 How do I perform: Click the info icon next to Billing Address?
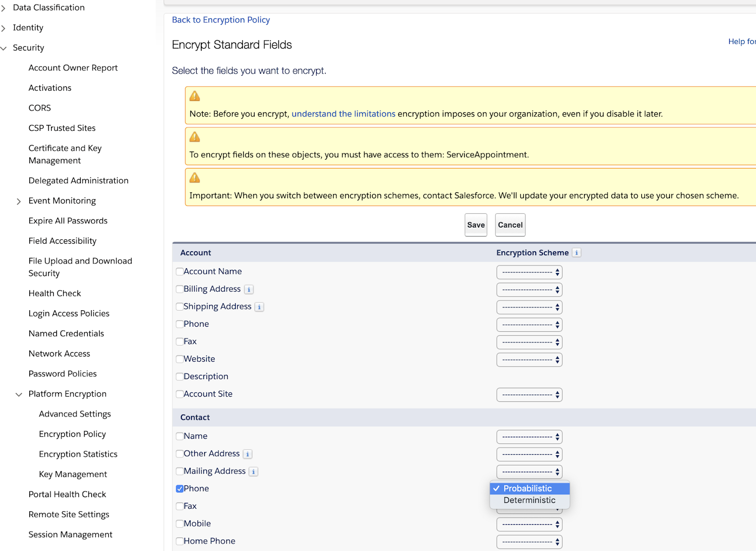[x=249, y=289]
